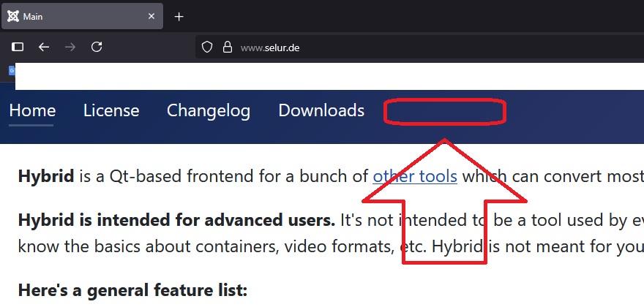Navigate to the Downloads page
Viewport: 644px width, 307px height.
[x=321, y=111]
